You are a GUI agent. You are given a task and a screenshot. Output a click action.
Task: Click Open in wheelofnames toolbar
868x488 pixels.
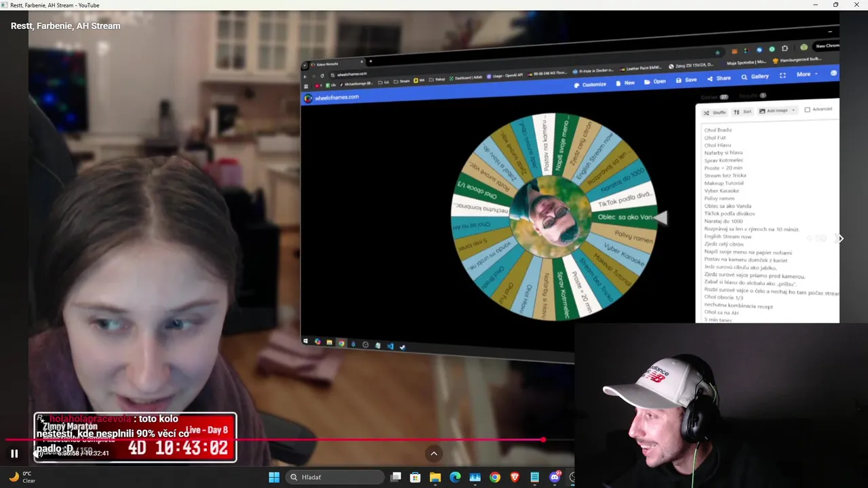[655, 81]
